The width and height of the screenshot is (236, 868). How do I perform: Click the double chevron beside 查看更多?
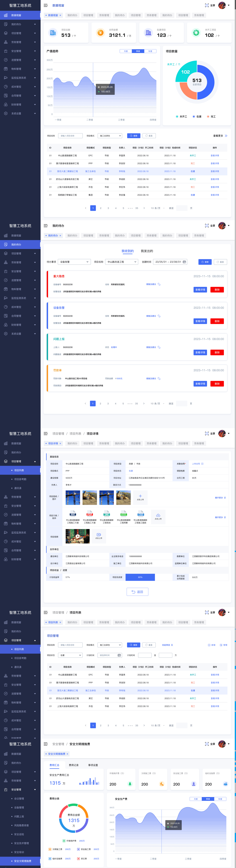(x=226, y=136)
